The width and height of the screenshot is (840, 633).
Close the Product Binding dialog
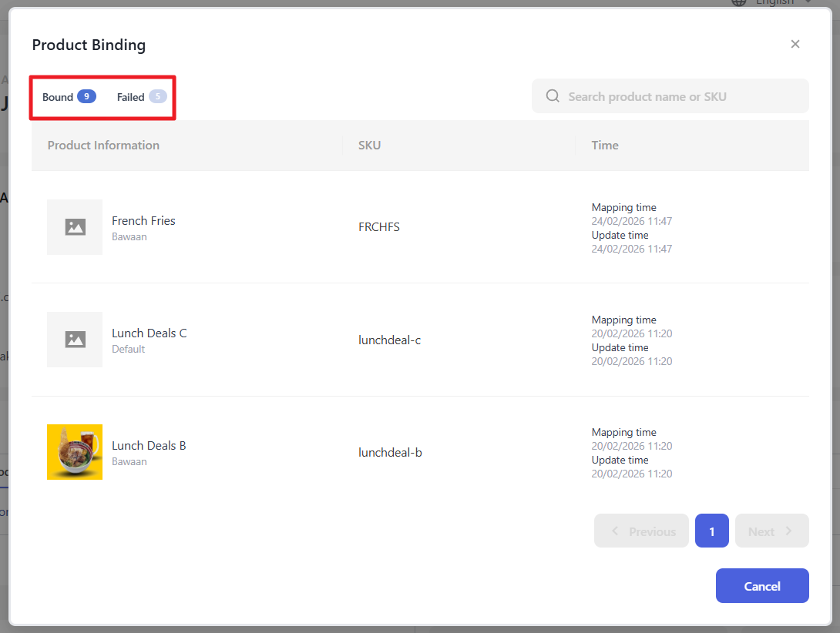795,44
